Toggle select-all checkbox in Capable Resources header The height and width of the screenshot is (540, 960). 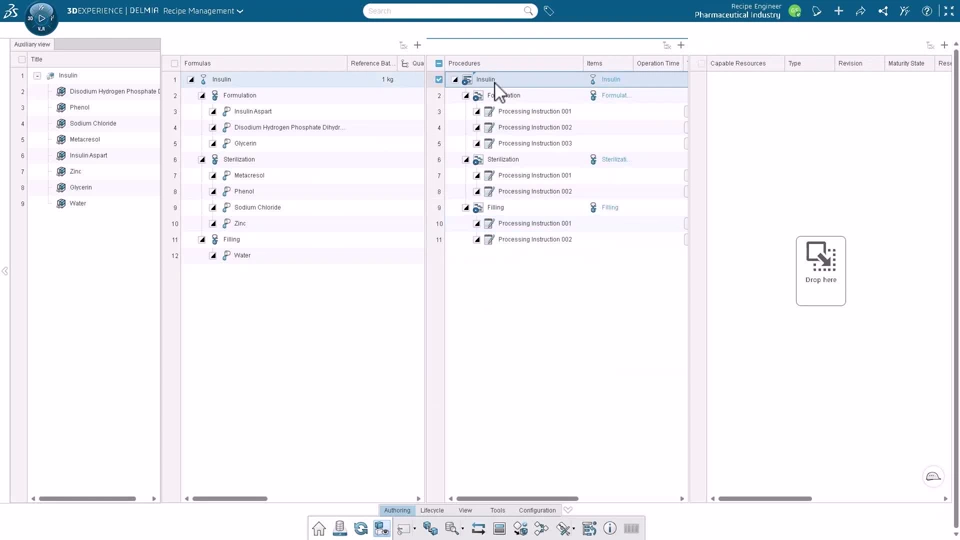click(701, 63)
